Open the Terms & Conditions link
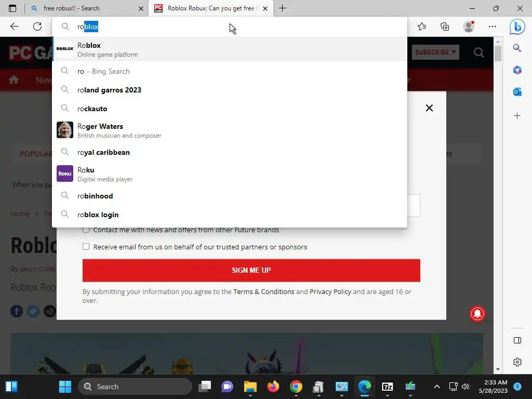The image size is (532, 399). tap(263, 291)
